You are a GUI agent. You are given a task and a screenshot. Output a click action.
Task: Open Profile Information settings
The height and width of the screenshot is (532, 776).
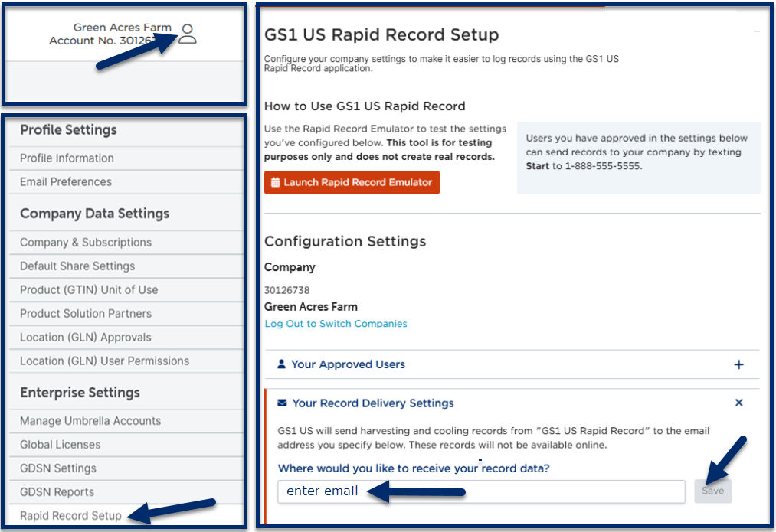coord(67,158)
